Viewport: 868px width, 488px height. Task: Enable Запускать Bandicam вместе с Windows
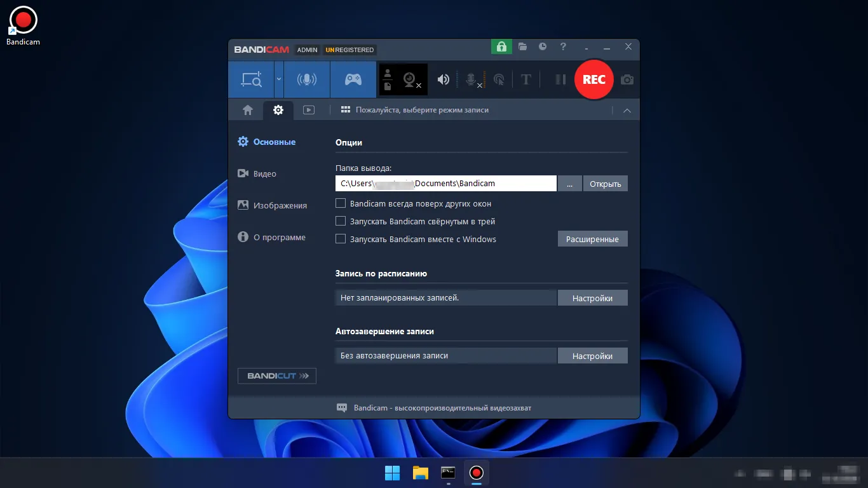341,239
